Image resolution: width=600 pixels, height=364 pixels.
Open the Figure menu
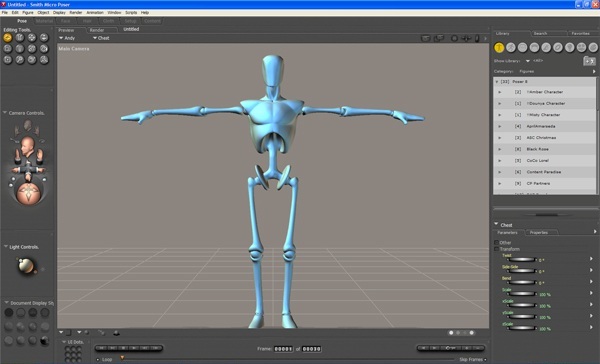[x=28, y=13]
